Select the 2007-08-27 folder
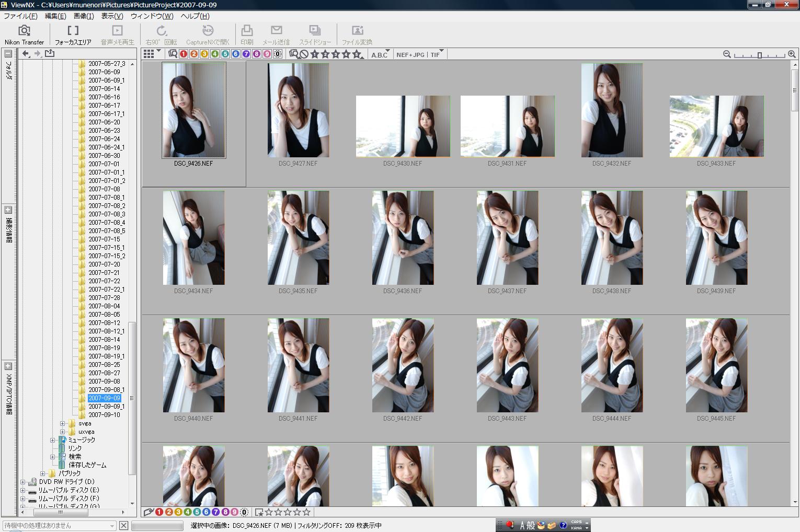 coord(104,373)
